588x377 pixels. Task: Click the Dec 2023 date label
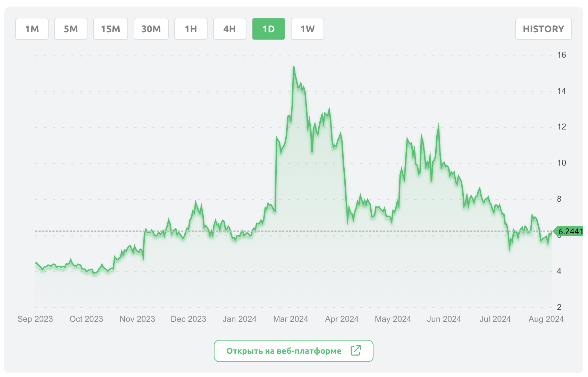tap(188, 319)
